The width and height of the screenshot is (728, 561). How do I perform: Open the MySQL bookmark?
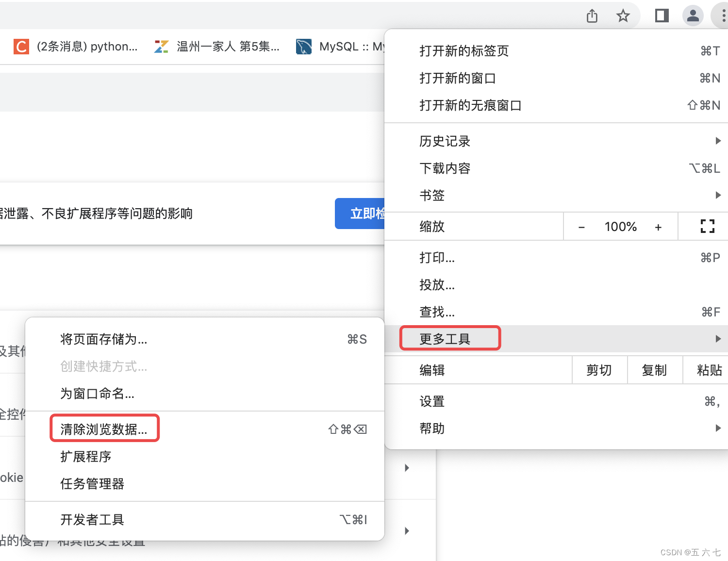coord(340,47)
